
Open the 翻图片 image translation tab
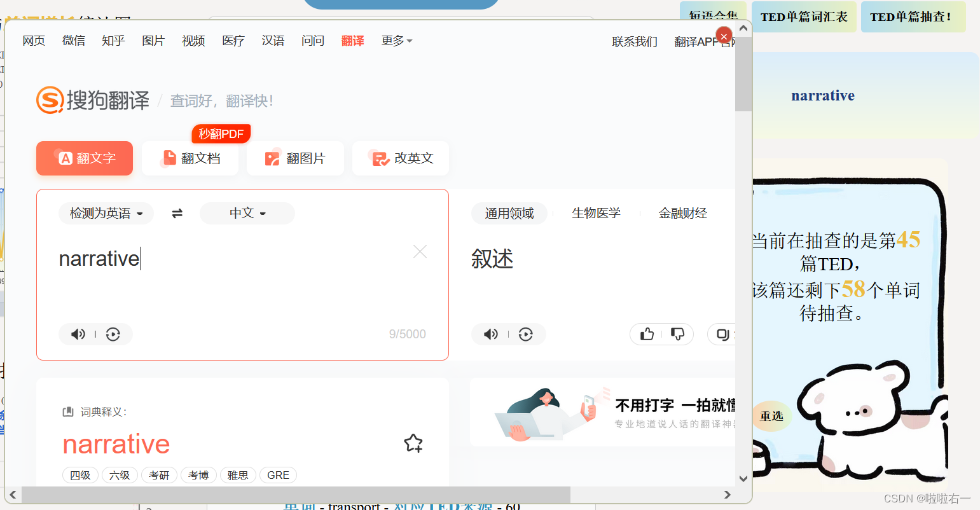[296, 158]
